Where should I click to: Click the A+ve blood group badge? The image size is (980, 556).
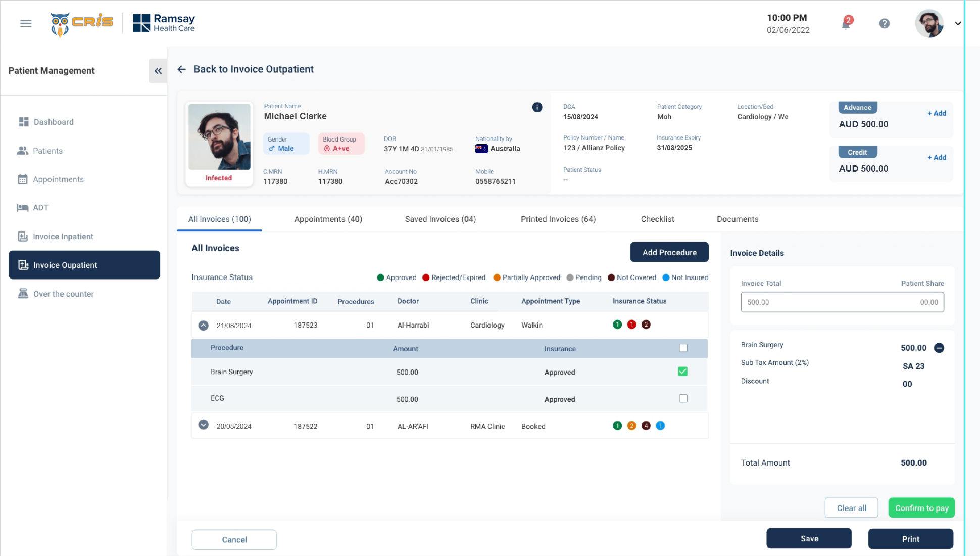pos(341,144)
